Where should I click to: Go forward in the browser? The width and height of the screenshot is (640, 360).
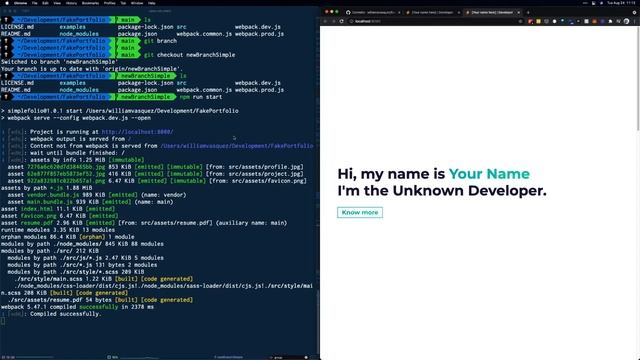(333, 21)
